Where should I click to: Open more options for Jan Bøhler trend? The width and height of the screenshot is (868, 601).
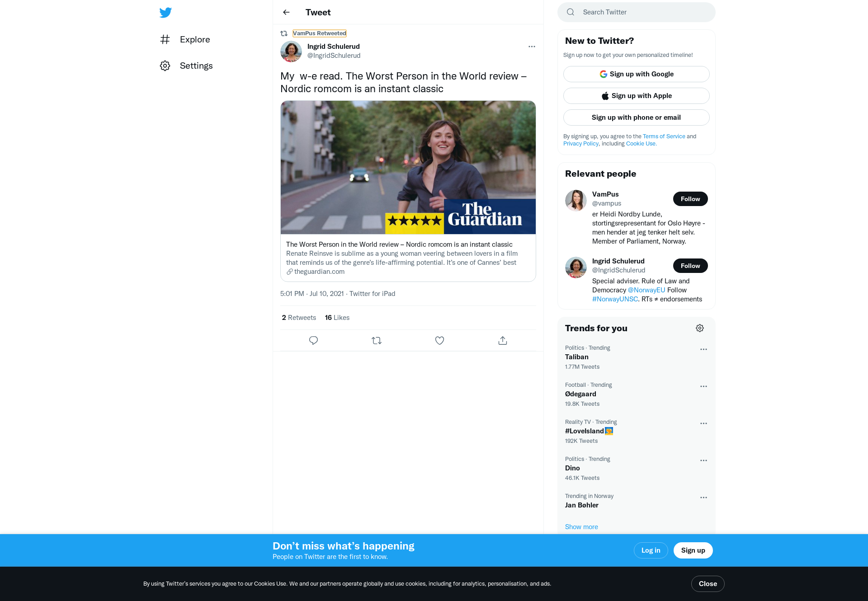pos(703,498)
